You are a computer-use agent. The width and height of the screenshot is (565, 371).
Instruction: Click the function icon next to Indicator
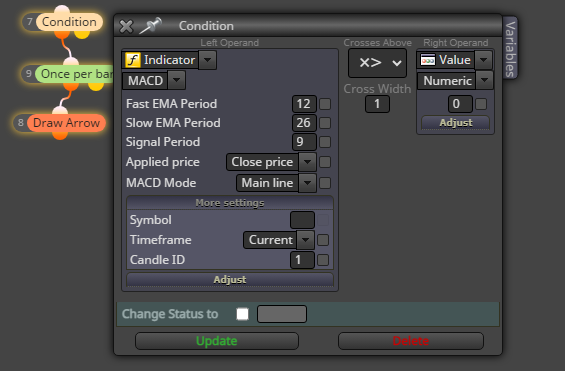pyautogui.click(x=133, y=60)
